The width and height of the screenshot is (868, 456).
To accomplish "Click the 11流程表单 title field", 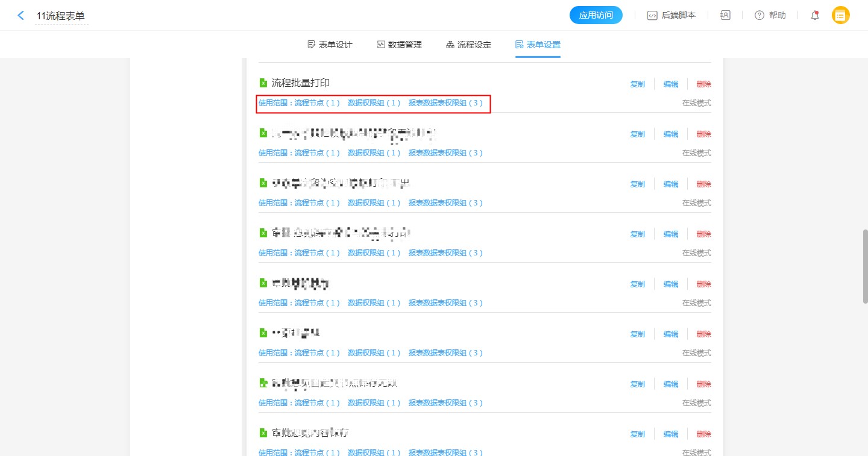I will 60,16.
